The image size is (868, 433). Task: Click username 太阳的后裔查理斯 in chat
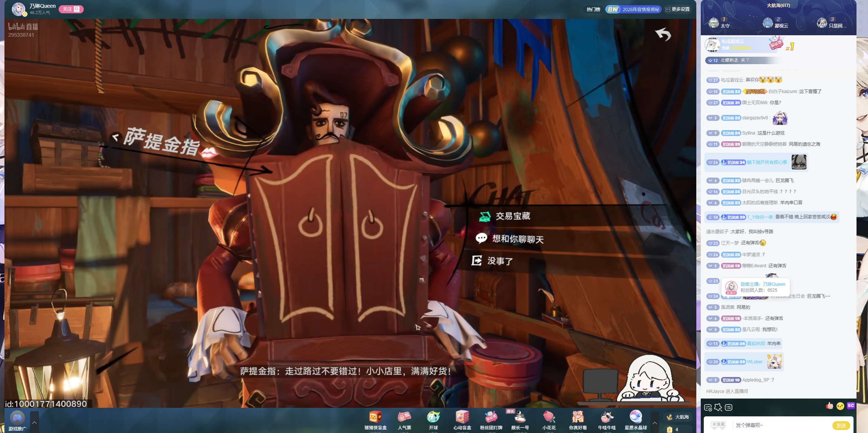760,203
